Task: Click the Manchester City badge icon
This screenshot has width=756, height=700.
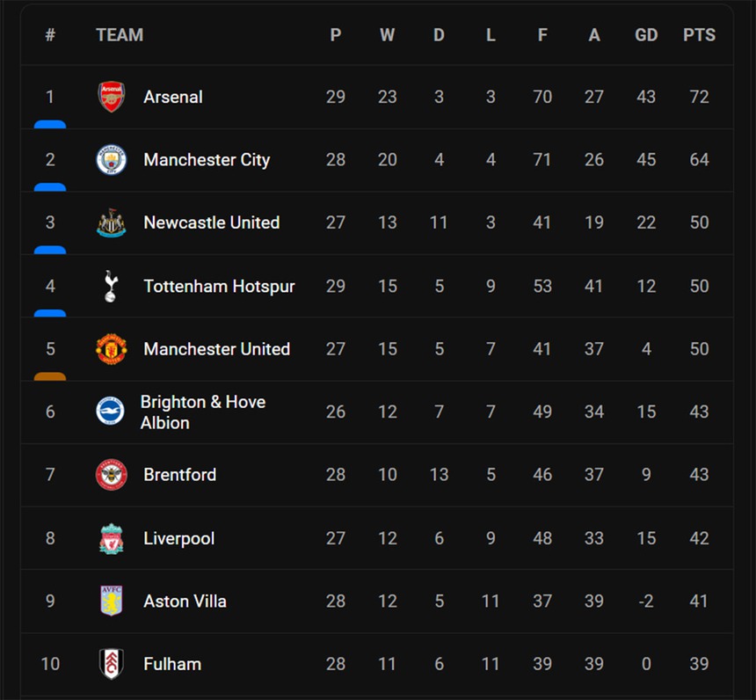Action: tap(112, 160)
